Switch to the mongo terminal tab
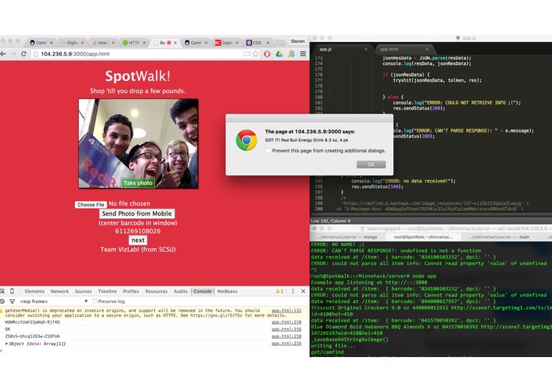 point(347,237)
